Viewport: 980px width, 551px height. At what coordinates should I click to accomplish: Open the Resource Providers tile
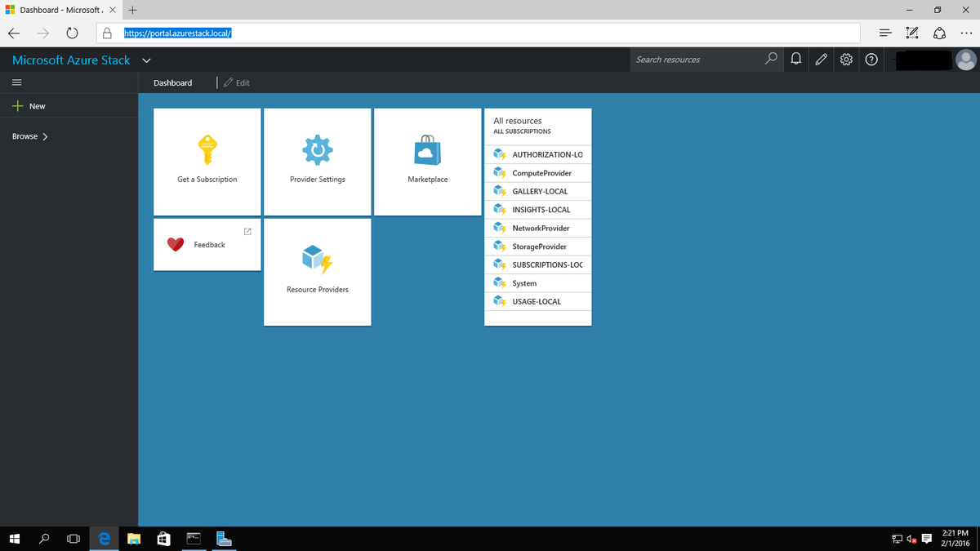click(x=318, y=272)
